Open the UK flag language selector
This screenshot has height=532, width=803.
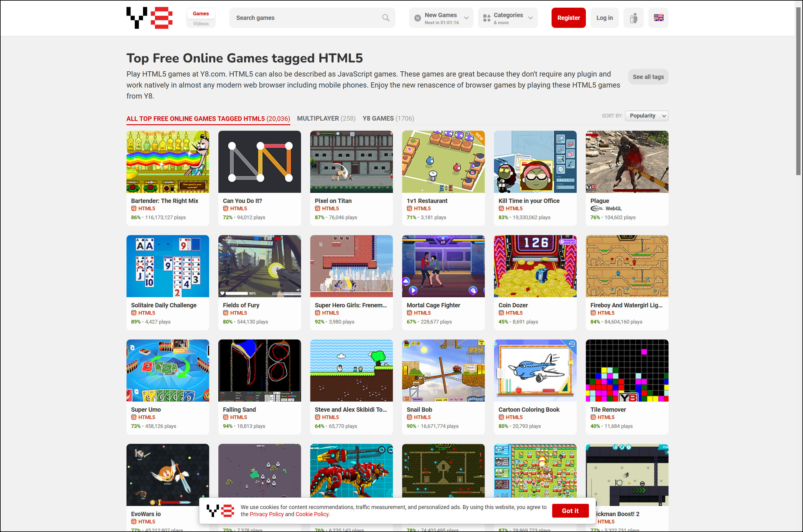tap(658, 18)
